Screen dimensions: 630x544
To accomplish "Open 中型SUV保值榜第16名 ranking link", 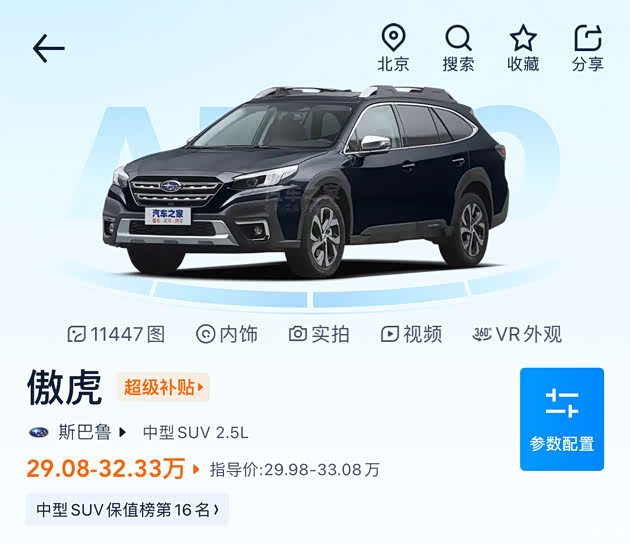I will tap(127, 510).
